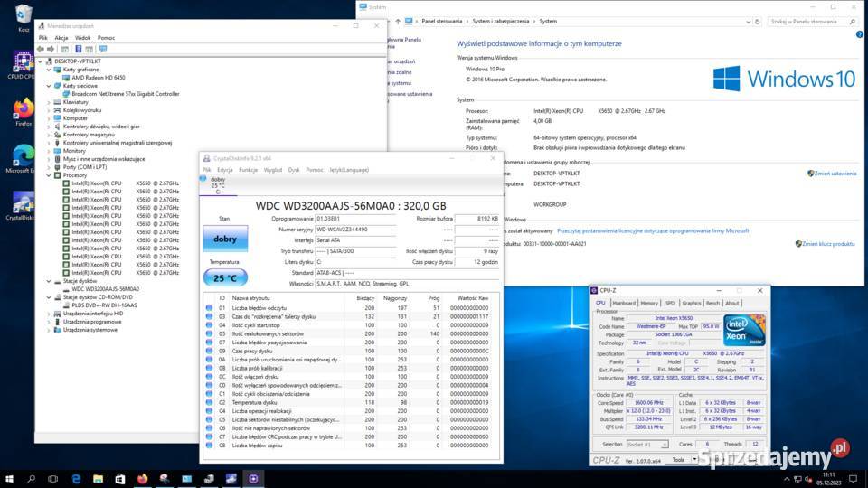The height and width of the screenshot is (488, 868).
Task: Click the taskbar search magnifier icon
Action: (x=31, y=479)
